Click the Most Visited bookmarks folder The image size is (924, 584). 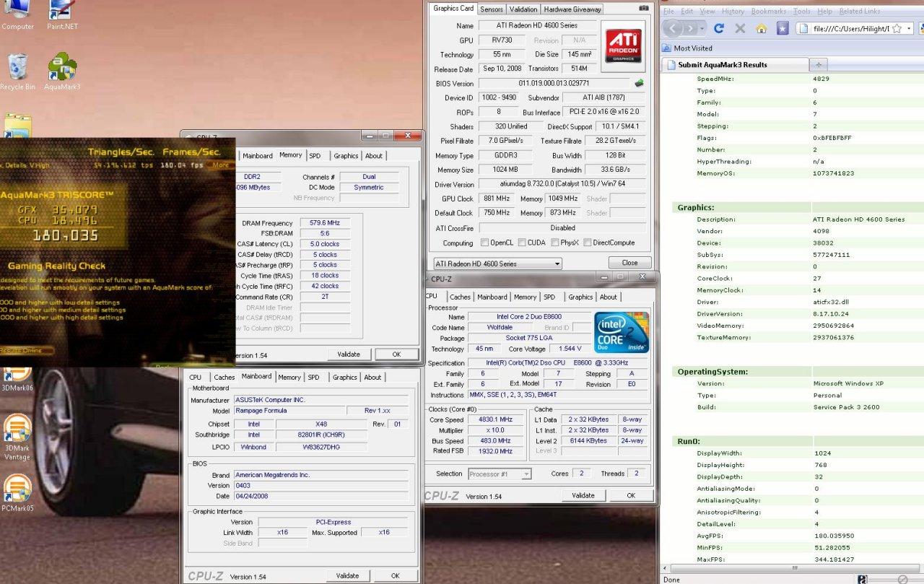click(x=687, y=48)
